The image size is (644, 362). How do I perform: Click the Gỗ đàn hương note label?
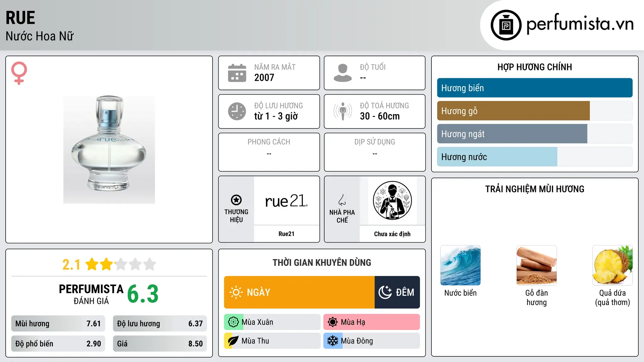[536, 298]
